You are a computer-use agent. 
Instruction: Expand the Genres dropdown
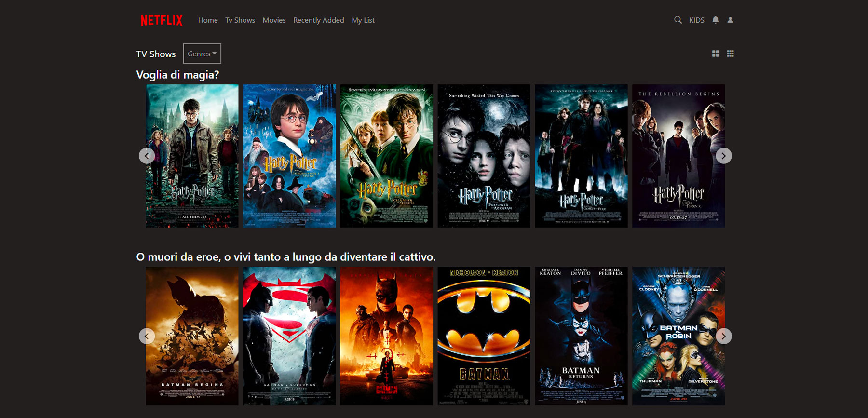click(x=202, y=54)
